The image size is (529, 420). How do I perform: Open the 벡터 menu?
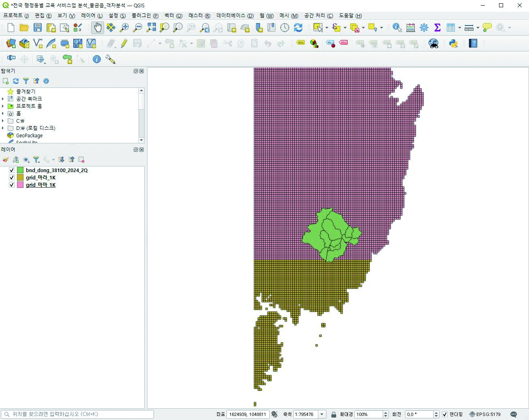click(173, 15)
